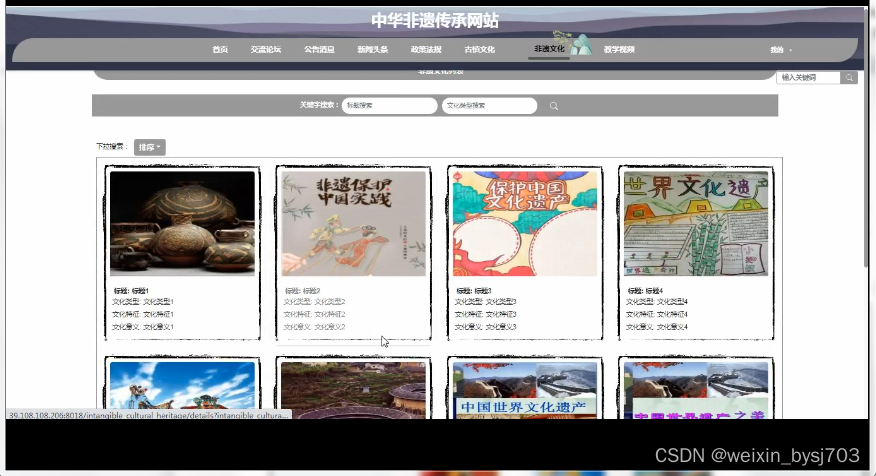Image resolution: width=876 pixels, height=476 pixels.
Task: Click the 标题3 card title text
Action: (474, 291)
